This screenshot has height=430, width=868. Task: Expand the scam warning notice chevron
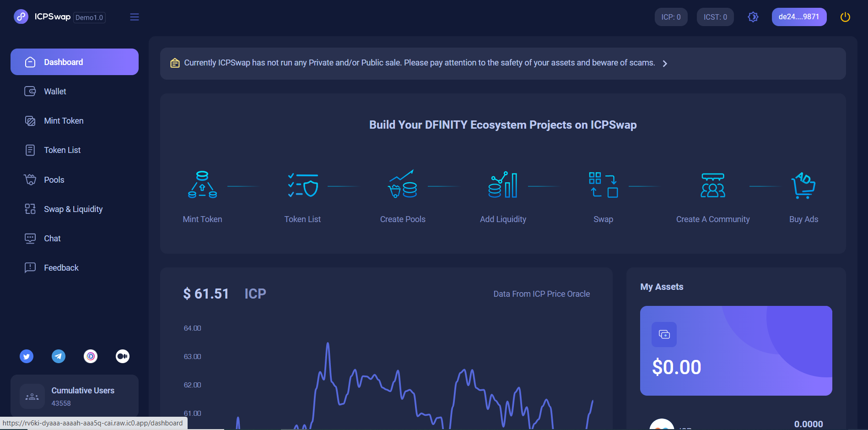point(665,64)
